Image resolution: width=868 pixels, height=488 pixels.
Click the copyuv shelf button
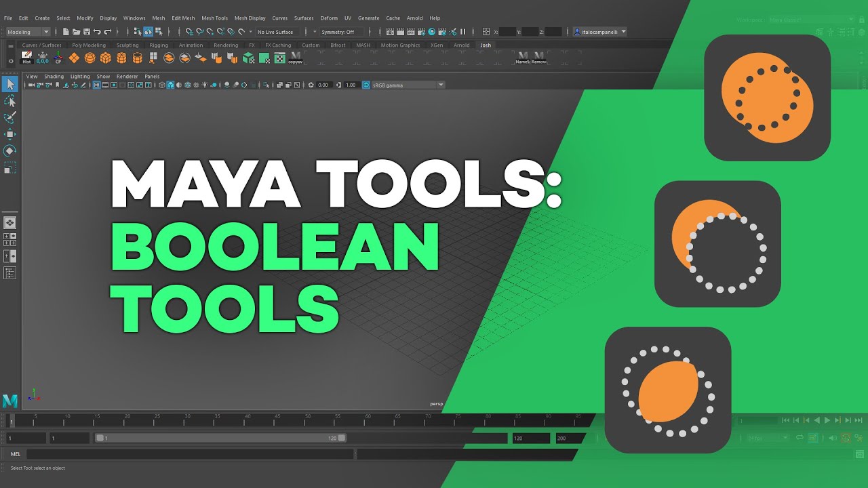pyautogui.click(x=296, y=58)
